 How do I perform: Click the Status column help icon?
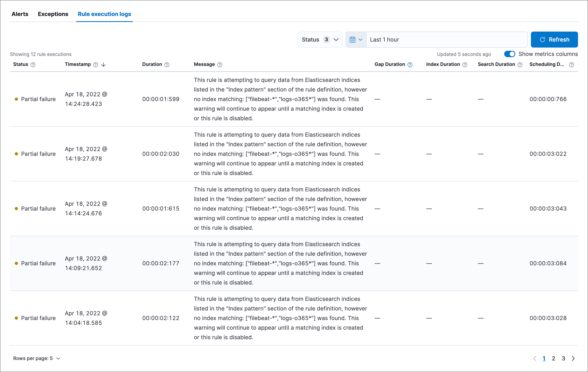[33, 65]
